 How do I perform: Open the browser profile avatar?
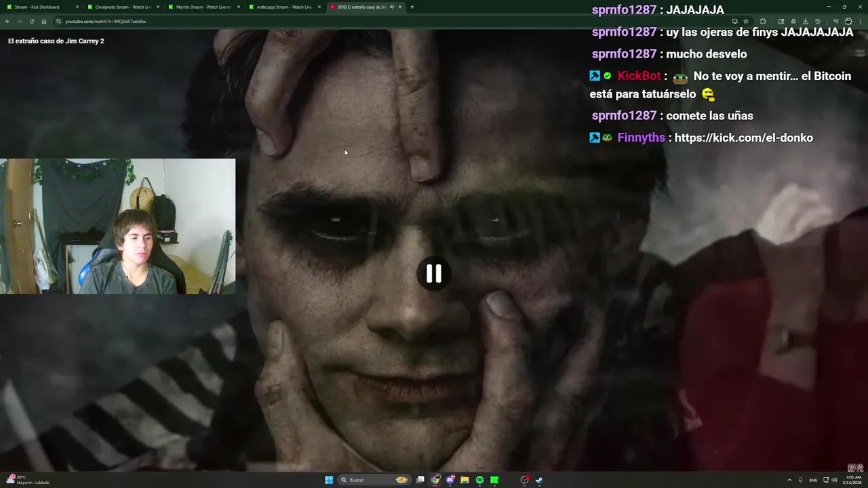pos(848,21)
